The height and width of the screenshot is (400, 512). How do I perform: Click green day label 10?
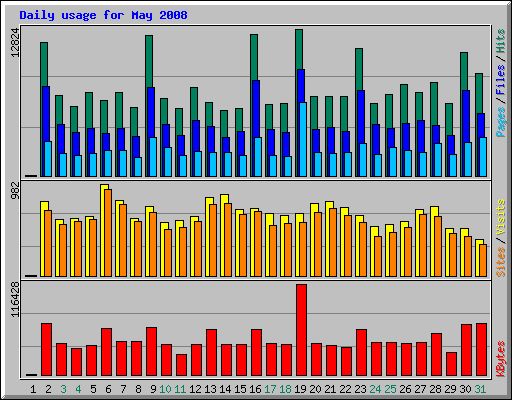click(165, 389)
